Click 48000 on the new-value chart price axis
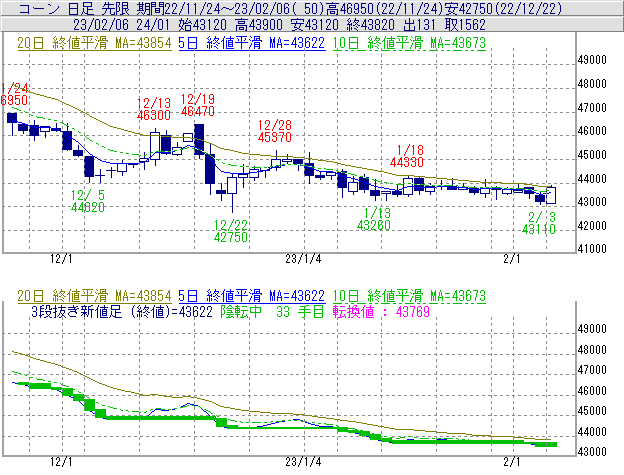The width and height of the screenshot is (624, 475). click(x=592, y=350)
